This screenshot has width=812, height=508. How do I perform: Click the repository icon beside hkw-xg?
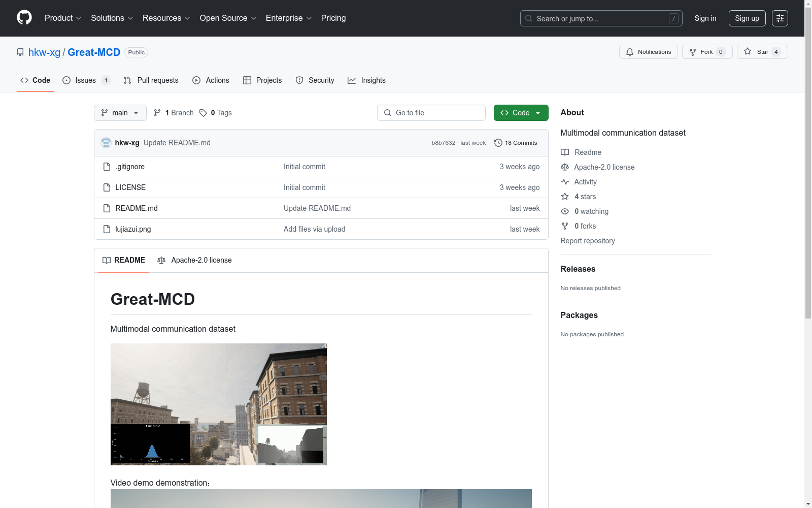click(x=20, y=52)
